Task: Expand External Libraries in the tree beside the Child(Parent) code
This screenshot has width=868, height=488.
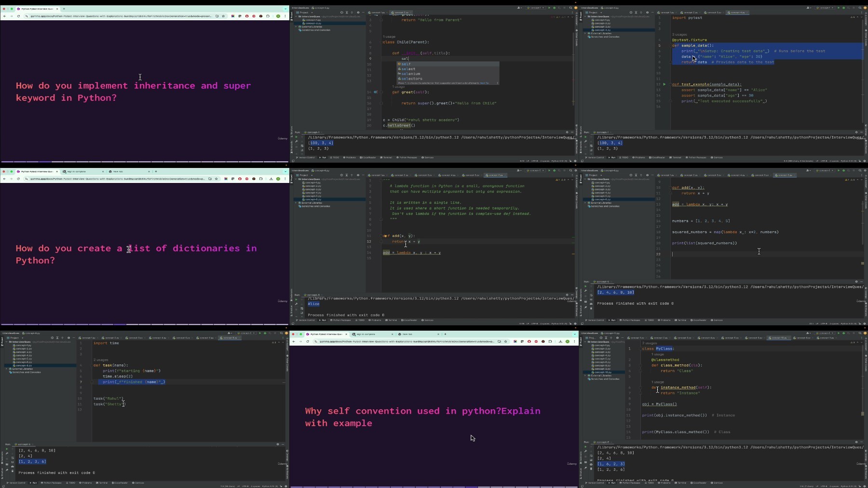Action: coord(296,27)
